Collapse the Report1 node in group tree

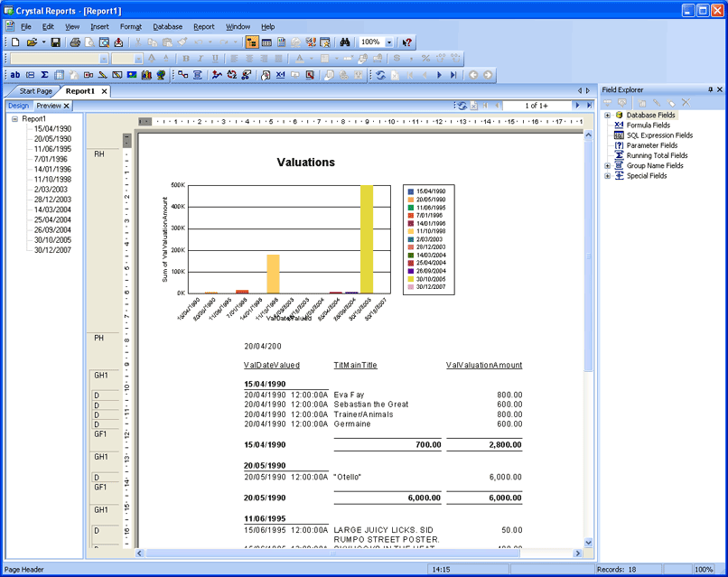[14, 119]
